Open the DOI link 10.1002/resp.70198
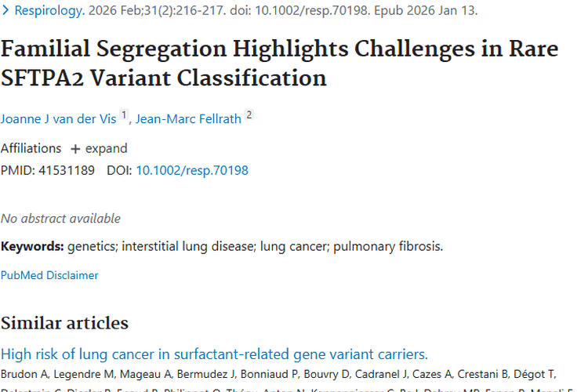 pyautogui.click(x=192, y=170)
